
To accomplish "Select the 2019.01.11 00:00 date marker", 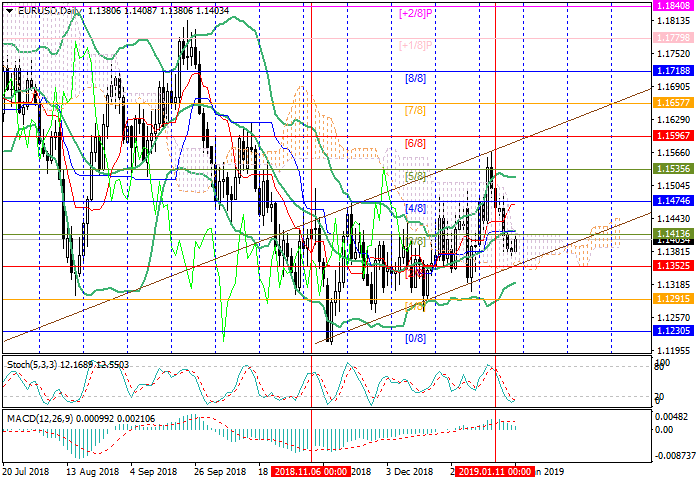I will coord(494,470).
